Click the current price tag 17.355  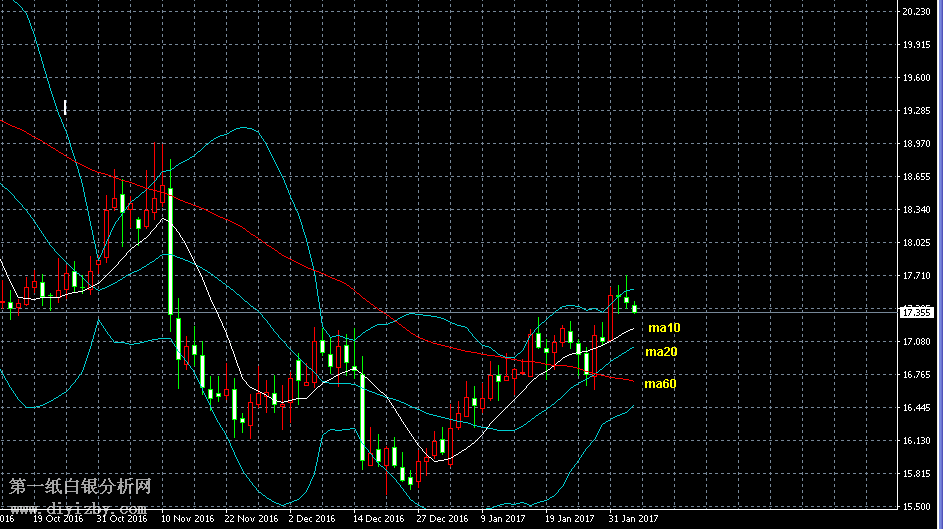coord(917,313)
